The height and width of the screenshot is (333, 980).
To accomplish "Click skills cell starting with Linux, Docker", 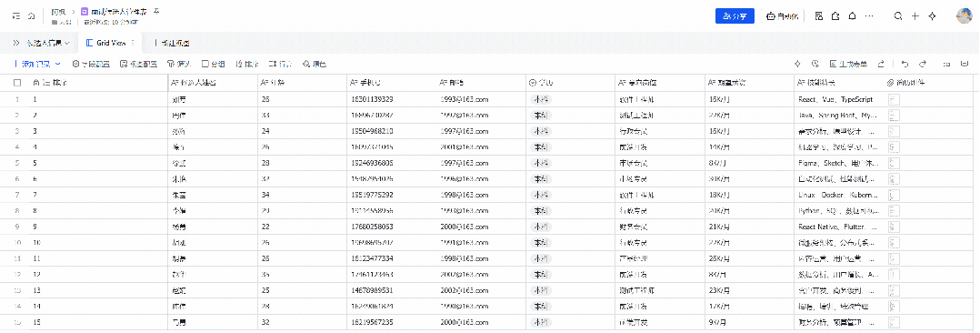I will click(x=839, y=195).
